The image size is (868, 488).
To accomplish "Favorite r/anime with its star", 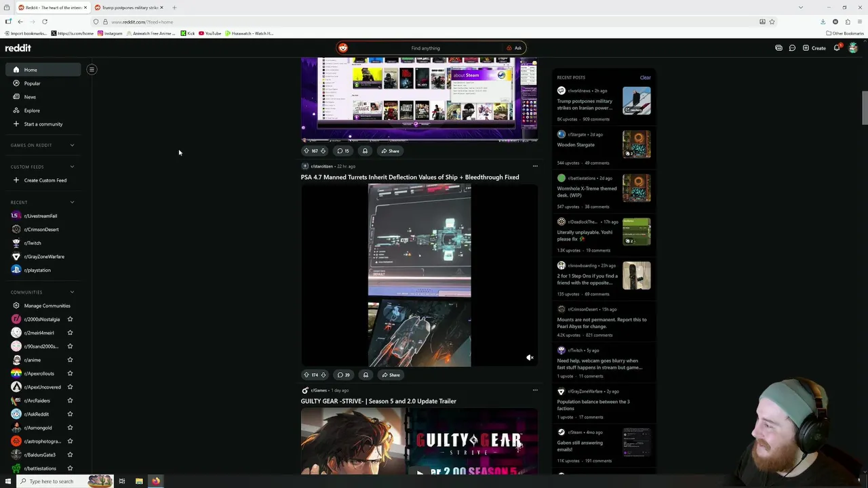I will (x=70, y=360).
